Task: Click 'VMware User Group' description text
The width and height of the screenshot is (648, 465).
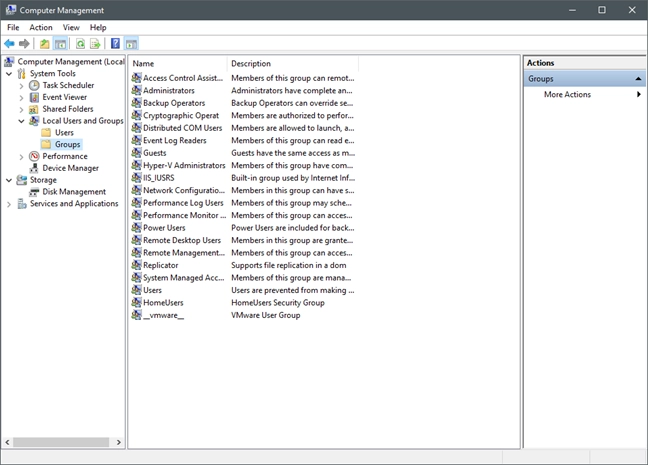Action: [x=266, y=315]
